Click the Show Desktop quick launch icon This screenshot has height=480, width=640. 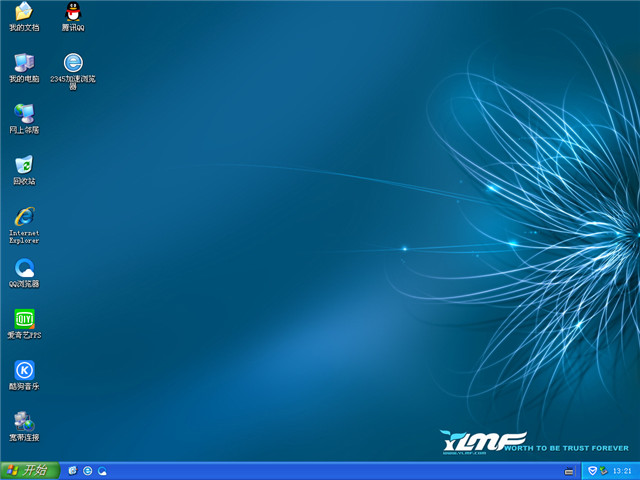click(x=73, y=470)
